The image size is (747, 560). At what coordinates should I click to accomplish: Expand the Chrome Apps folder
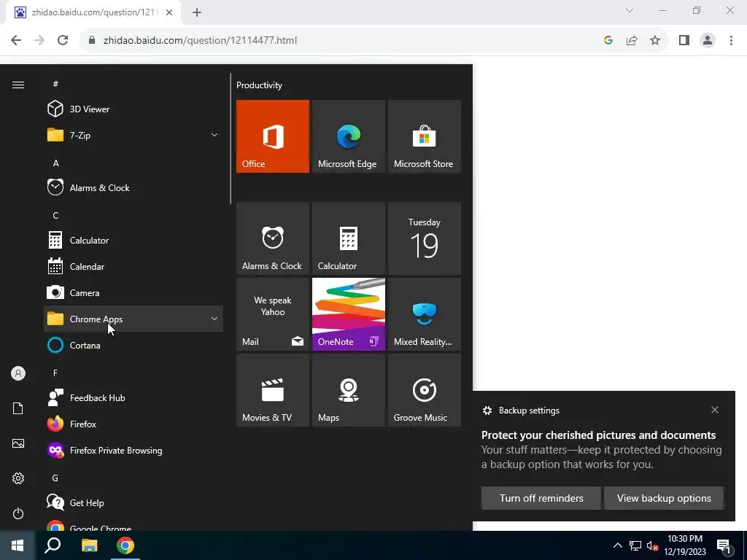click(133, 319)
